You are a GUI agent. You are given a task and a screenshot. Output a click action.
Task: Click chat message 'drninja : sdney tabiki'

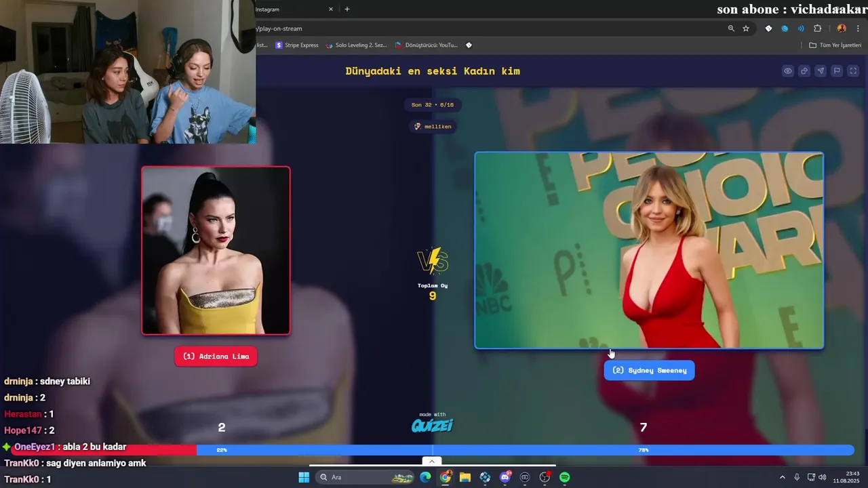47,382
